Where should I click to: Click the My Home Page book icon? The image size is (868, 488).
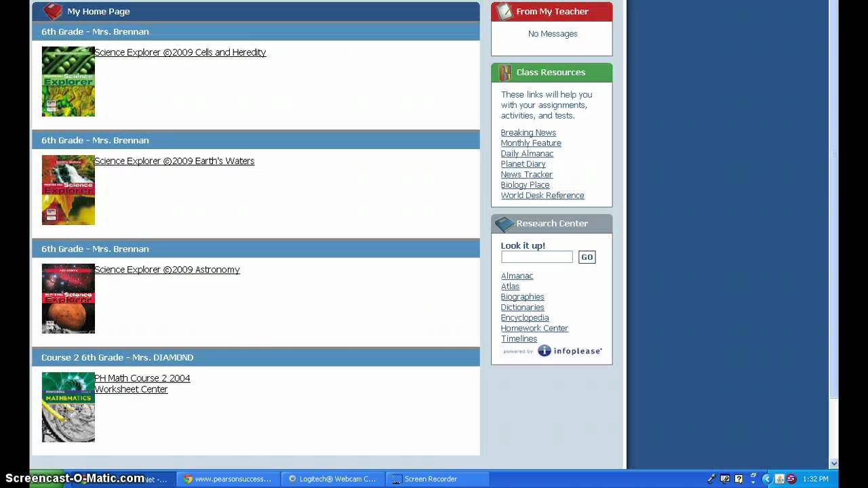[52, 12]
